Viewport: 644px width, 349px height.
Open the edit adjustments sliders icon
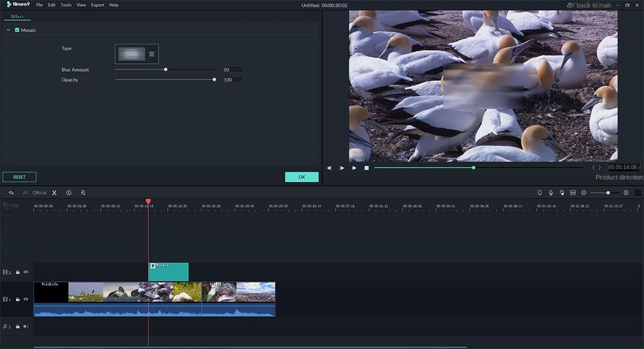click(x=83, y=193)
